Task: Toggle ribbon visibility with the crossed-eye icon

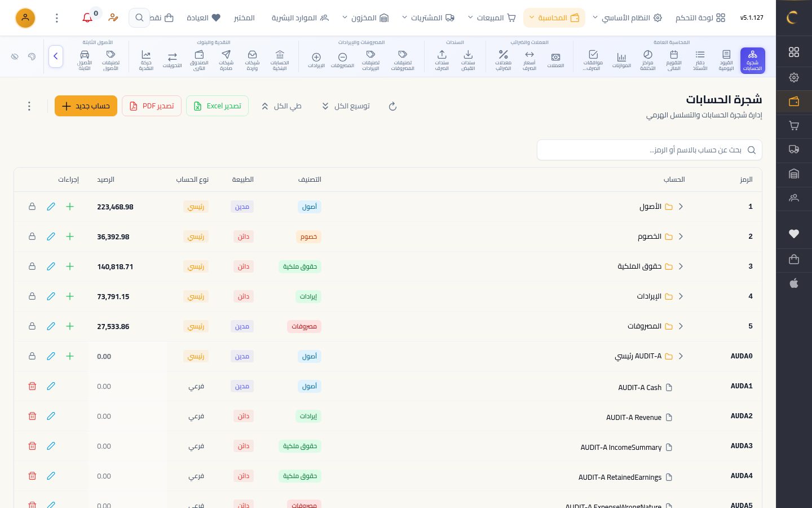Action: [x=15, y=56]
